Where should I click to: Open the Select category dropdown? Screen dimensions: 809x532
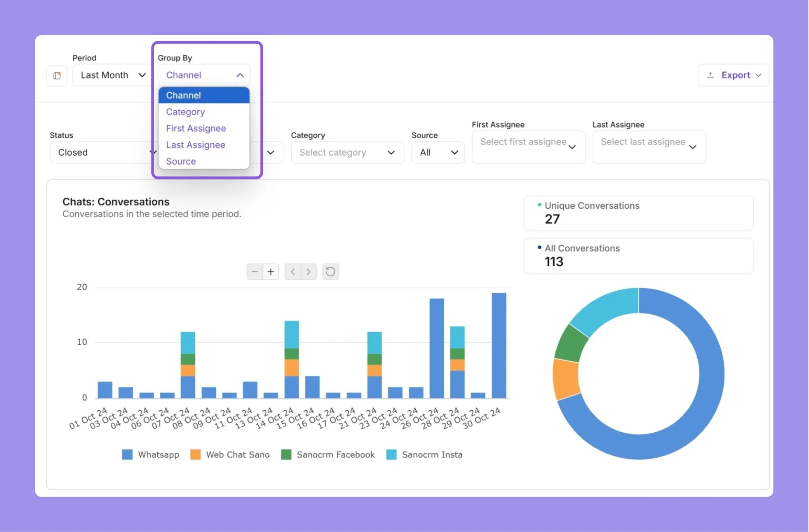pyautogui.click(x=347, y=152)
